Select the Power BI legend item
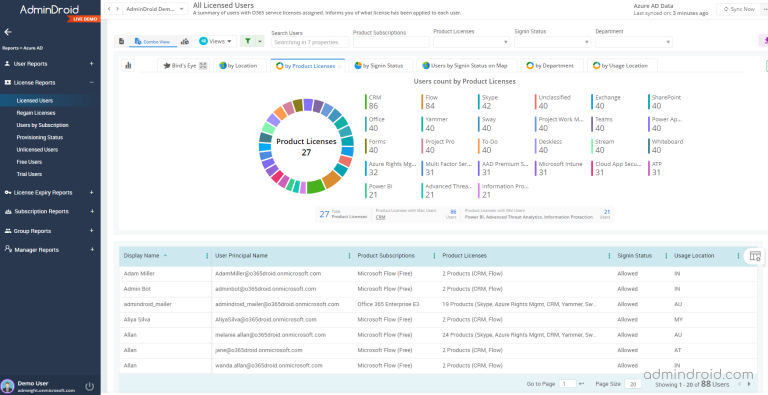 [x=380, y=191]
